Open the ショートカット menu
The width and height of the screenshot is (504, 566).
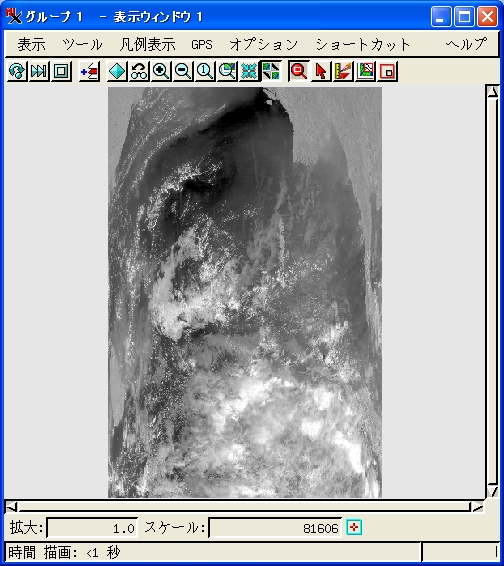pos(363,45)
